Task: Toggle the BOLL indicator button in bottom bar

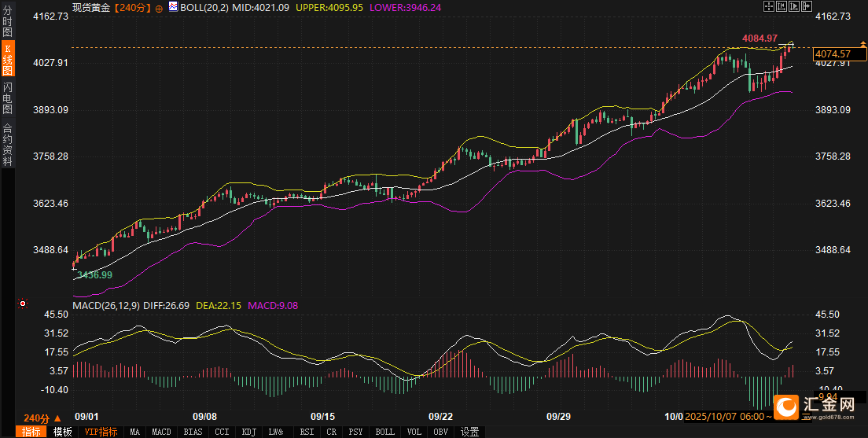Action: click(x=384, y=432)
